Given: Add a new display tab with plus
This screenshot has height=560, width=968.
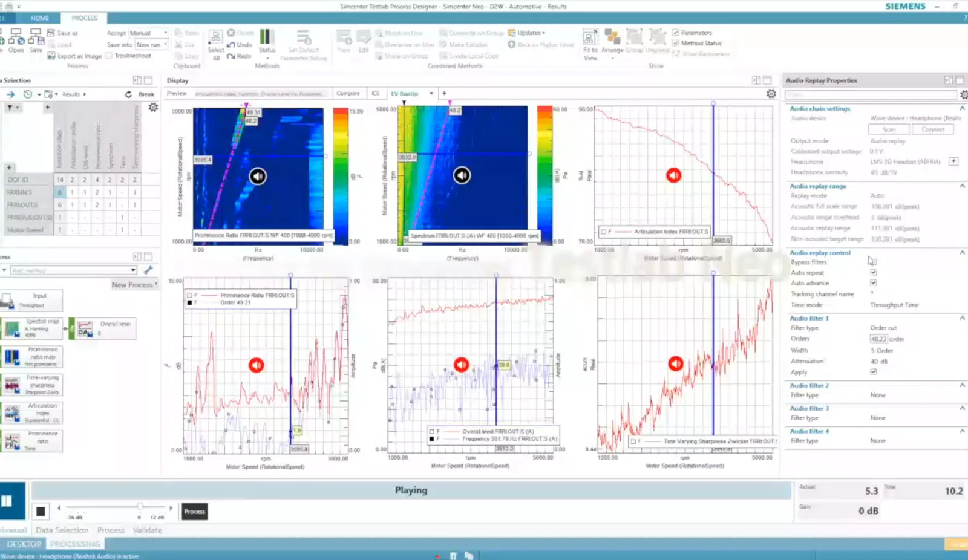Looking at the screenshot, I should tap(444, 94).
